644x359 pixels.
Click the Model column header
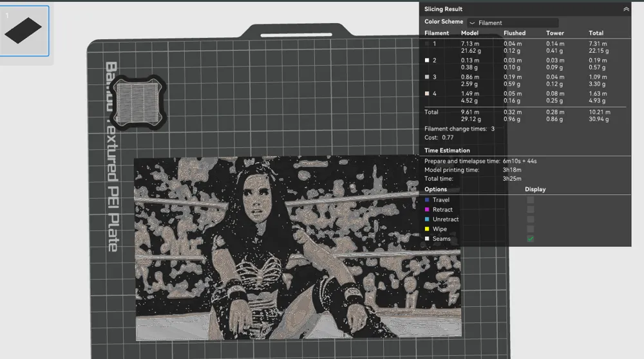point(469,33)
